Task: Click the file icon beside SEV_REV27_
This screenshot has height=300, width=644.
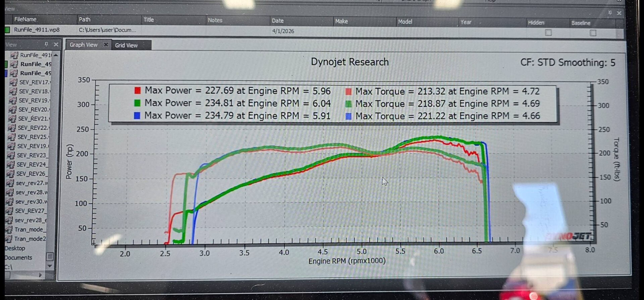Action: click(x=9, y=211)
